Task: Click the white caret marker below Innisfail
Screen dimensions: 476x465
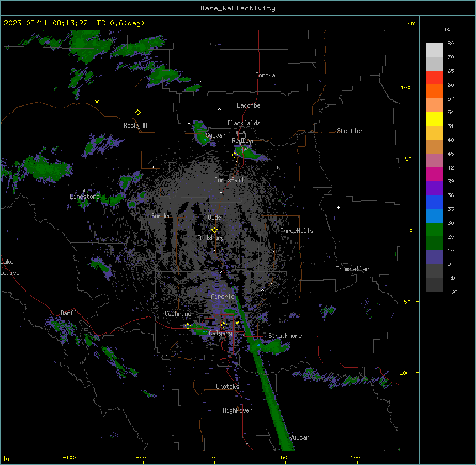Action: tap(221, 193)
